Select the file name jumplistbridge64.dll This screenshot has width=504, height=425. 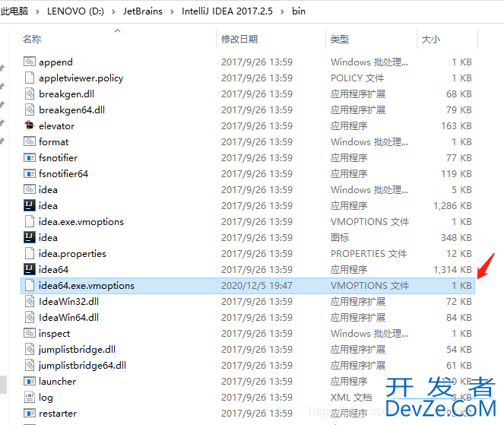[82, 366]
